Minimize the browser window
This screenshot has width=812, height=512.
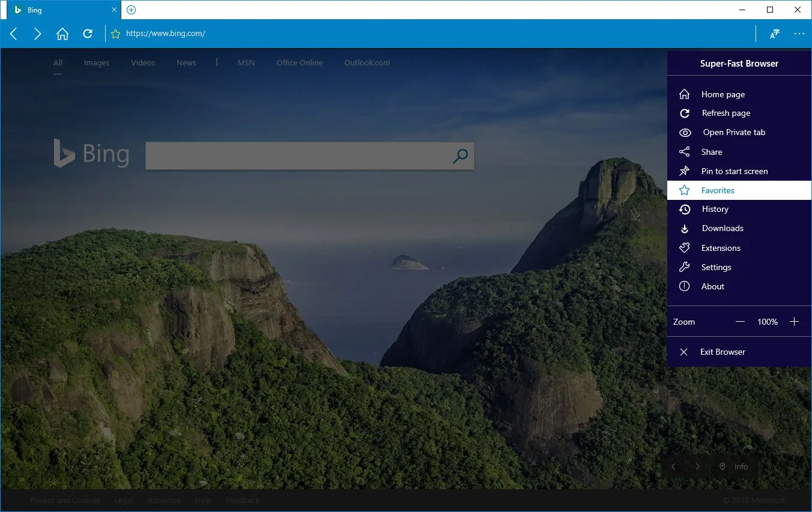click(742, 10)
